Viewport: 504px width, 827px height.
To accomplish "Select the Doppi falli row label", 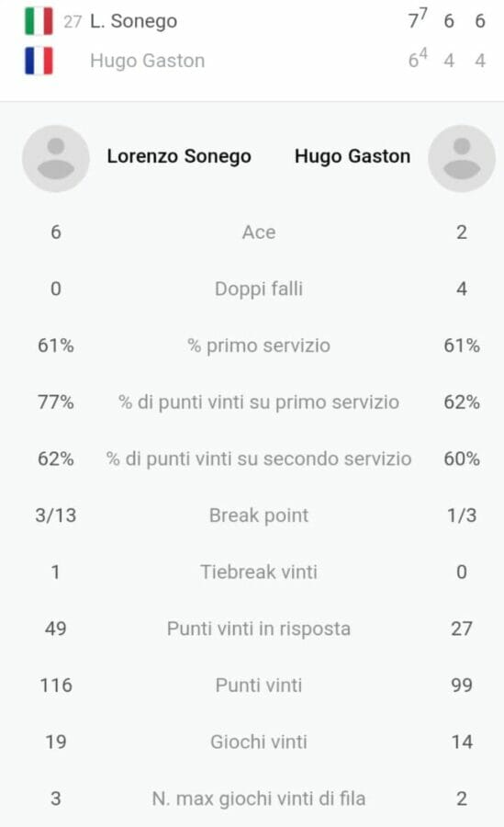I will tap(258, 289).
